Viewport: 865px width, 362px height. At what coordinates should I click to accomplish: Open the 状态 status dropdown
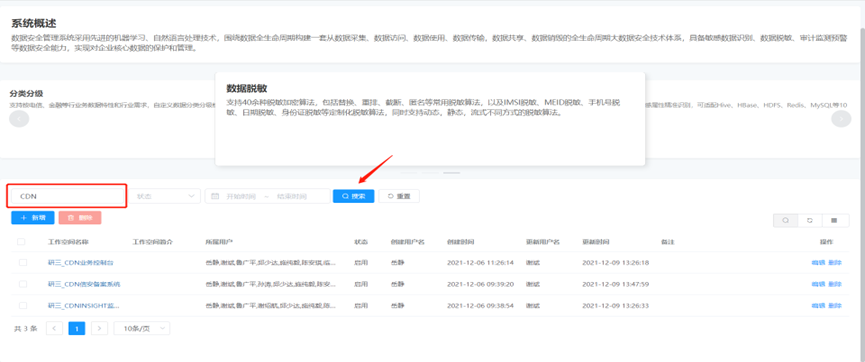166,196
